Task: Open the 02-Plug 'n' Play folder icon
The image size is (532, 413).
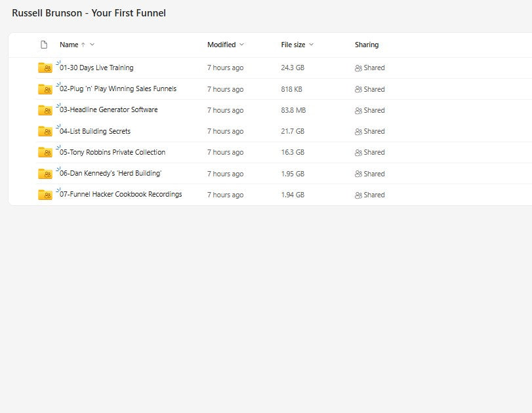Action: [x=45, y=89]
